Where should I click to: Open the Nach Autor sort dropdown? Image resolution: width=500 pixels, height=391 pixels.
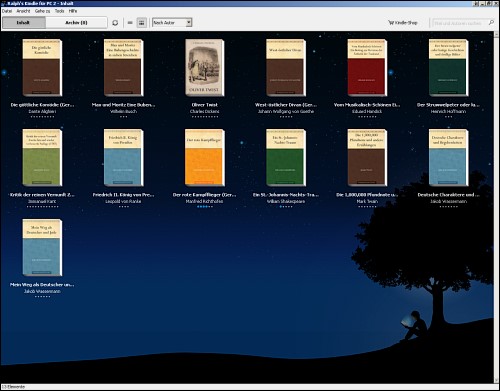click(172, 23)
